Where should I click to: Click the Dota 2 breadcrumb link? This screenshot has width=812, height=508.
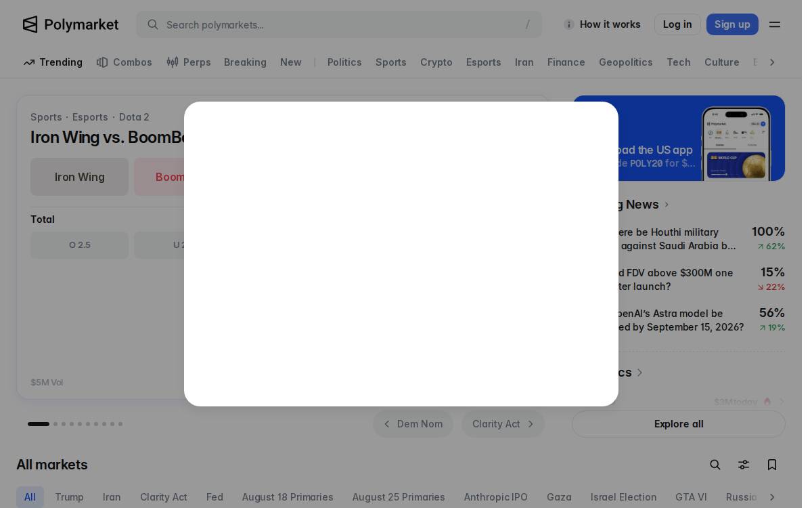[x=134, y=117]
